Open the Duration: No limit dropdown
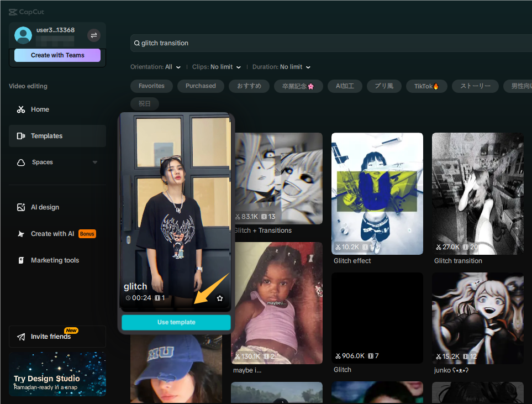532x404 pixels. (x=281, y=67)
